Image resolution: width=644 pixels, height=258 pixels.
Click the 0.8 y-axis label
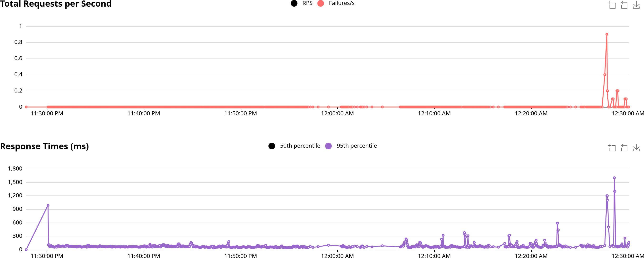18,42
